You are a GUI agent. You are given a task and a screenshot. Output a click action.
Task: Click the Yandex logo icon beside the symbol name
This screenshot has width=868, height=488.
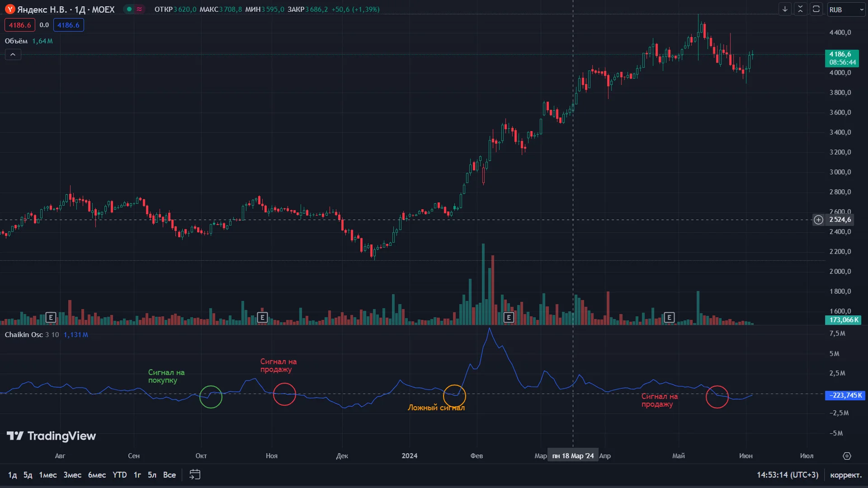(x=10, y=9)
